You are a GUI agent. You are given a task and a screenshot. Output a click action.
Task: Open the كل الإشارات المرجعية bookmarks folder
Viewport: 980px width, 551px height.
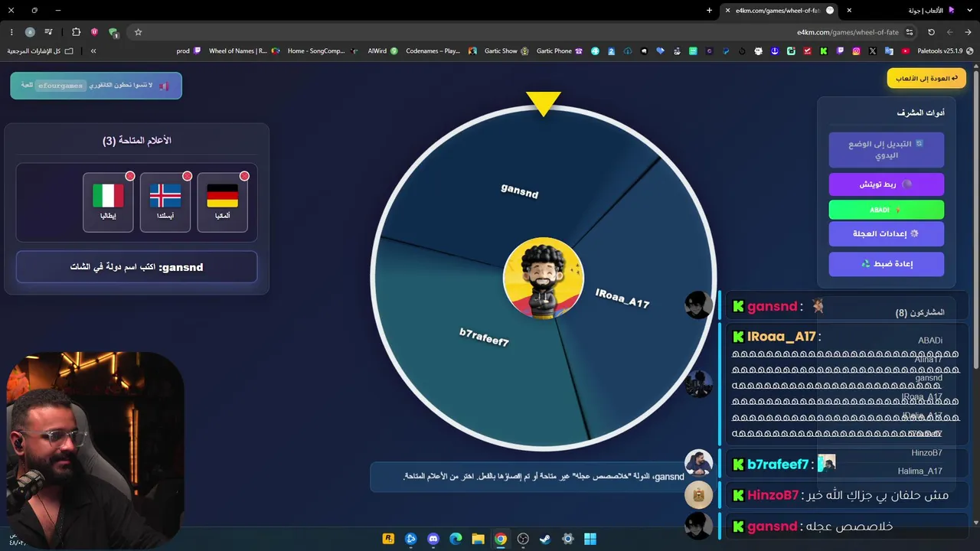(x=41, y=51)
